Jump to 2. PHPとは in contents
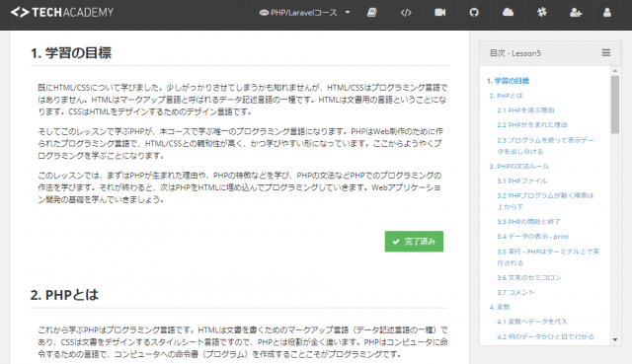The image size is (632, 364). coord(506,96)
